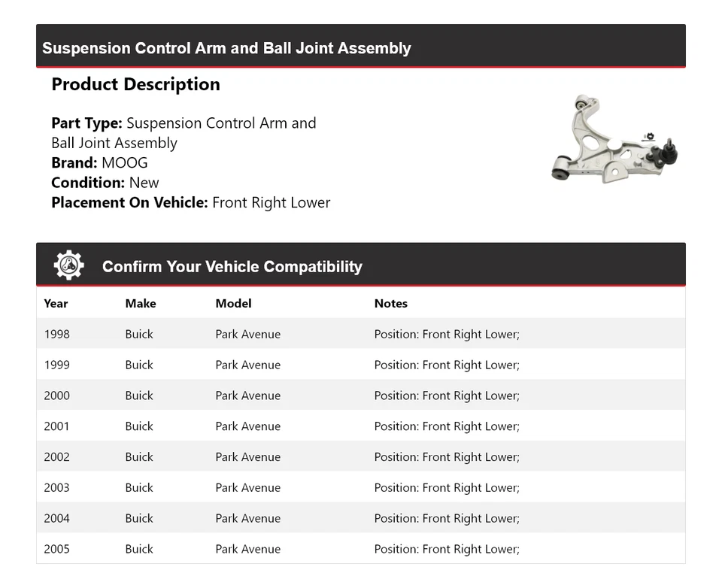Select the 2002 year cell

click(56, 457)
